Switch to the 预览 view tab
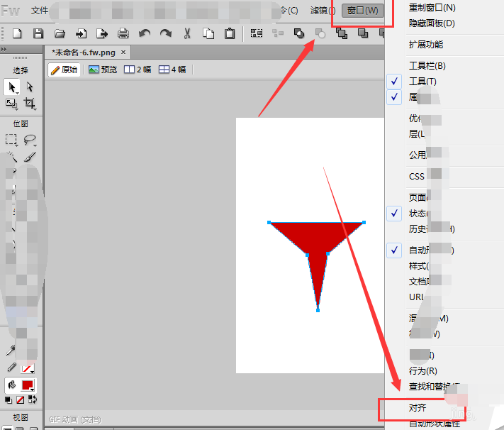 [x=103, y=70]
